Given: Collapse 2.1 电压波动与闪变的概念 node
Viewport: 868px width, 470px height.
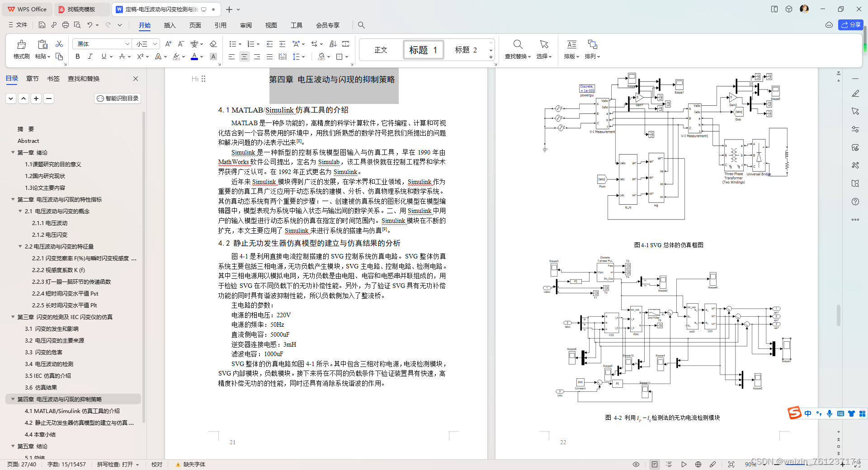Looking at the screenshot, I should click(x=20, y=211).
